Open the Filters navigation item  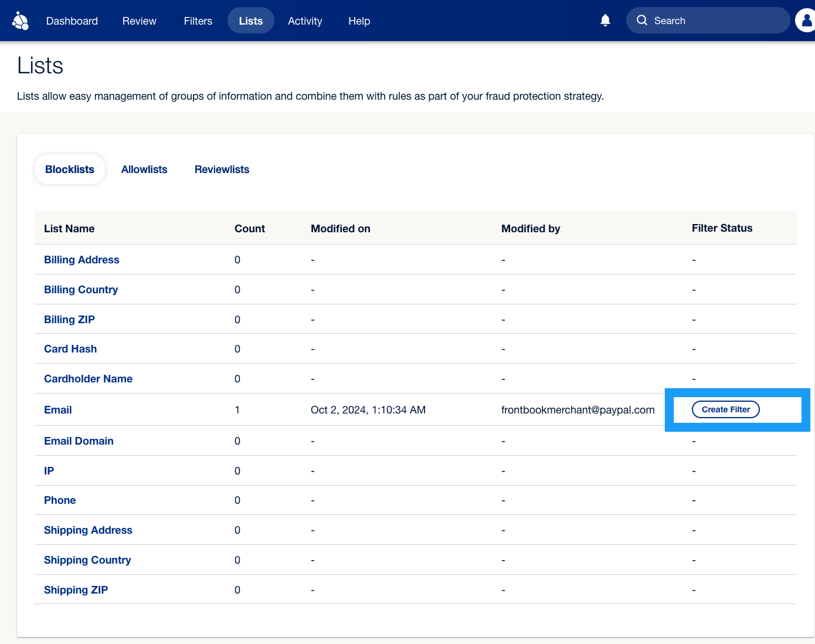click(198, 21)
